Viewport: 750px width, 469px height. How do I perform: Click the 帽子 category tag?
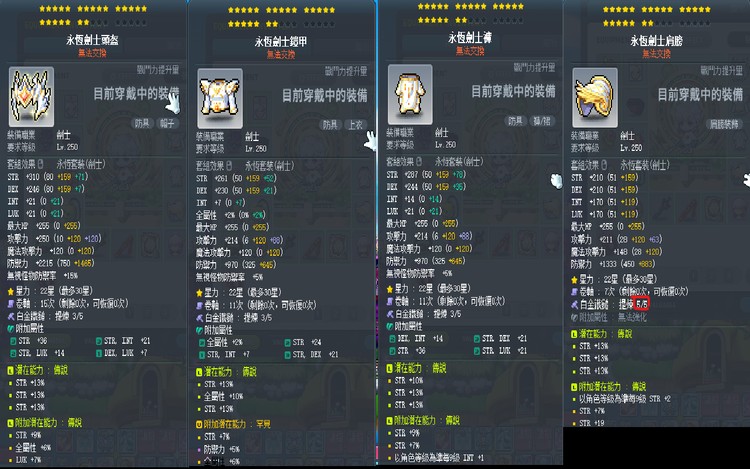(167, 123)
